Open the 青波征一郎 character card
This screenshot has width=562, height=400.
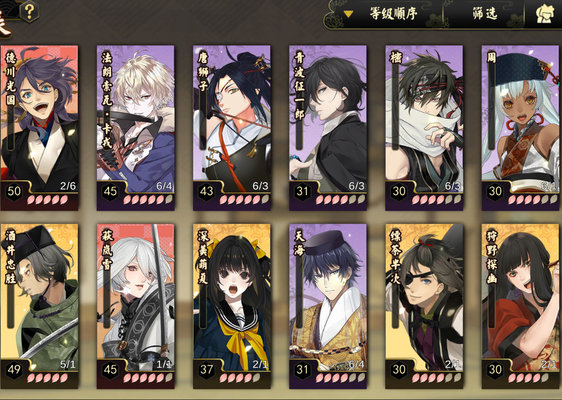tap(328, 128)
